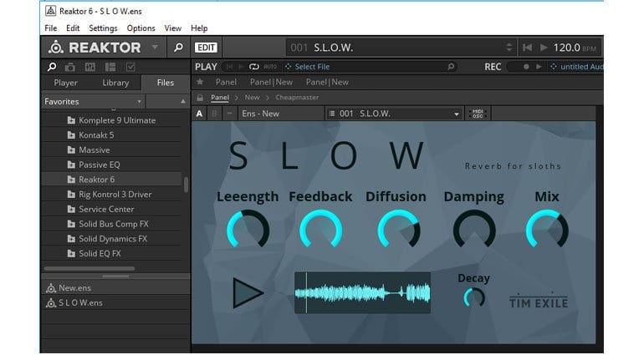Screen dimensions: 644x355
Task: Switch to the Library tab
Action: tap(115, 83)
